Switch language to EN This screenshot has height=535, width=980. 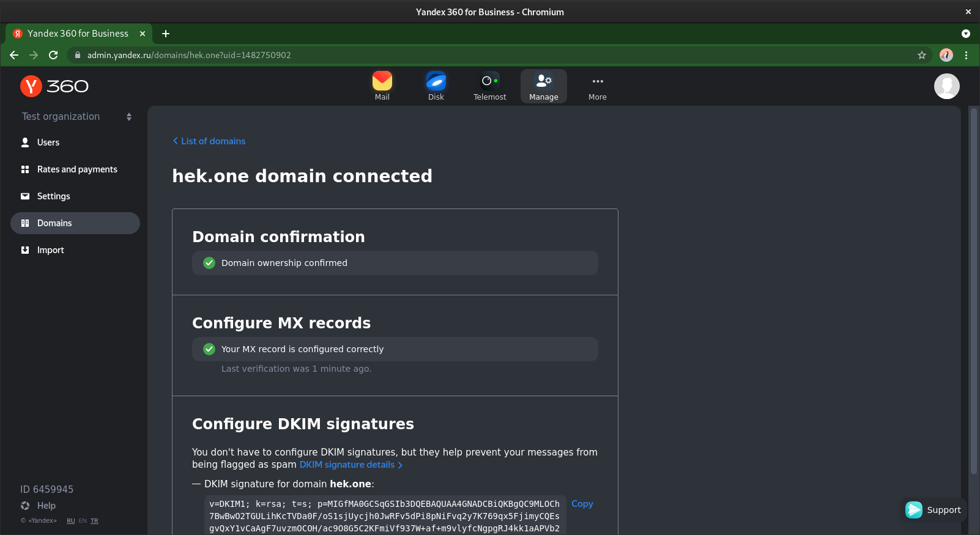[x=83, y=521]
